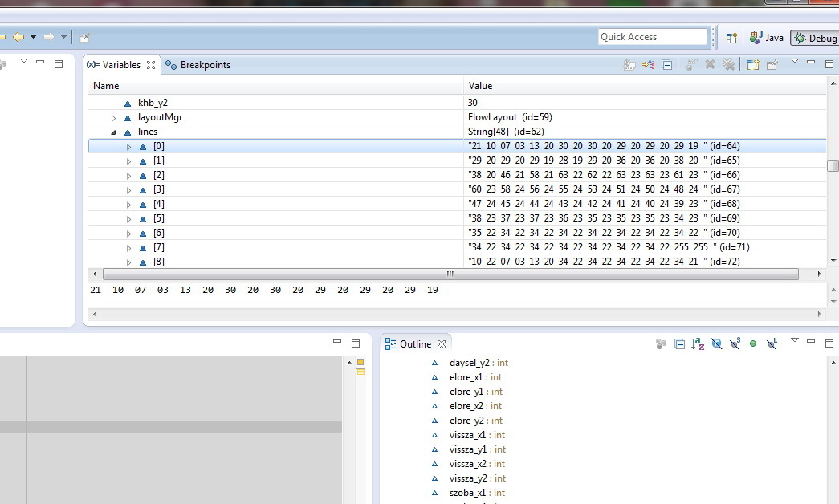Click the value String[48] (id=62)
This screenshot has width=839, height=504.
point(506,131)
